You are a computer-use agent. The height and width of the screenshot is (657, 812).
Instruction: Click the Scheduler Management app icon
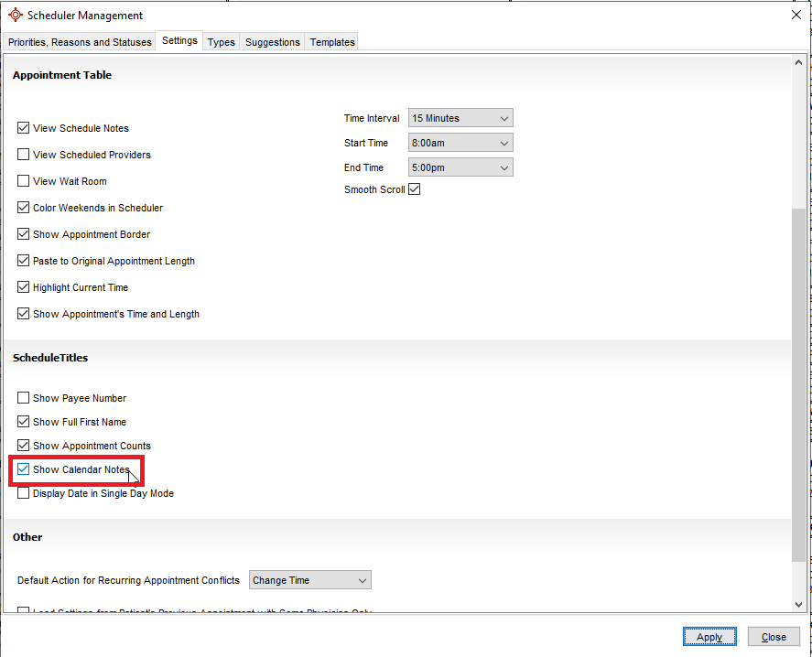[15, 16]
